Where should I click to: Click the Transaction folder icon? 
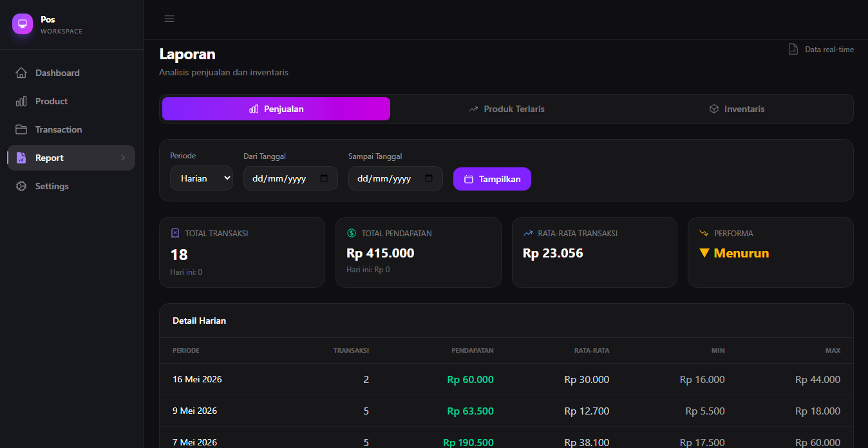tap(21, 129)
